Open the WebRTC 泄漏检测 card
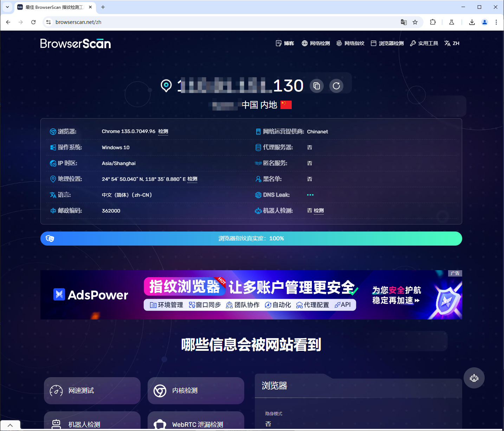 tap(196, 420)
